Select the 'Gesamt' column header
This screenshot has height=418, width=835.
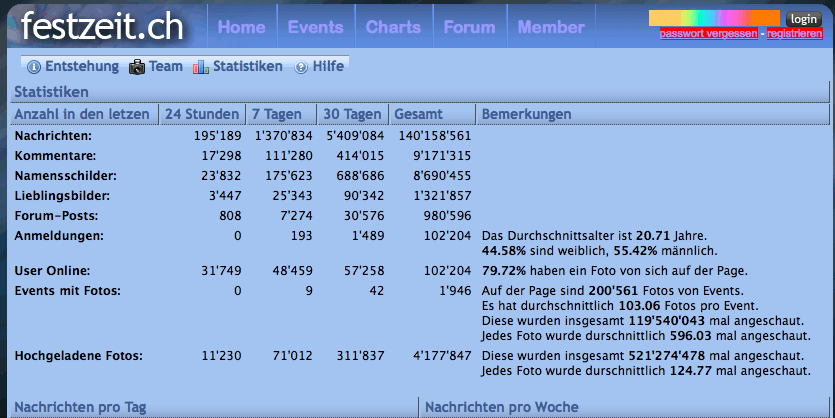tap(419, 114)
